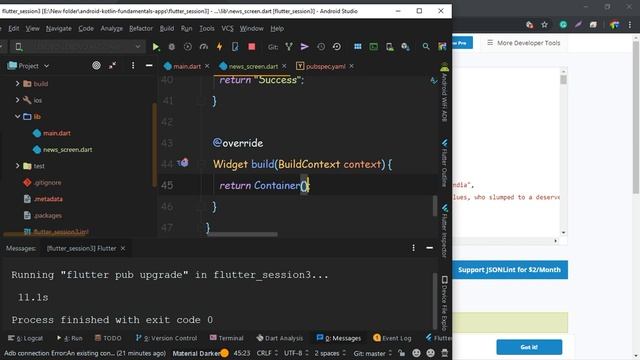Open the VCS menu
Image resolution: width=640 pixels, height=360 pixels.
[x=227, y=29]
